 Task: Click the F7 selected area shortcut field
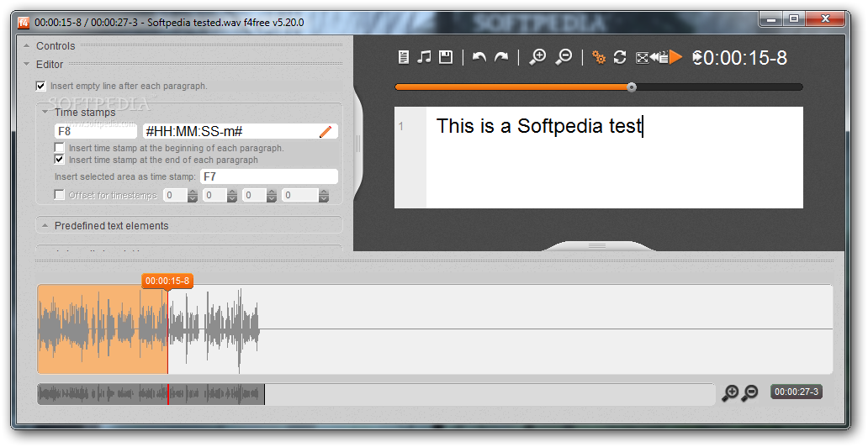268,176
